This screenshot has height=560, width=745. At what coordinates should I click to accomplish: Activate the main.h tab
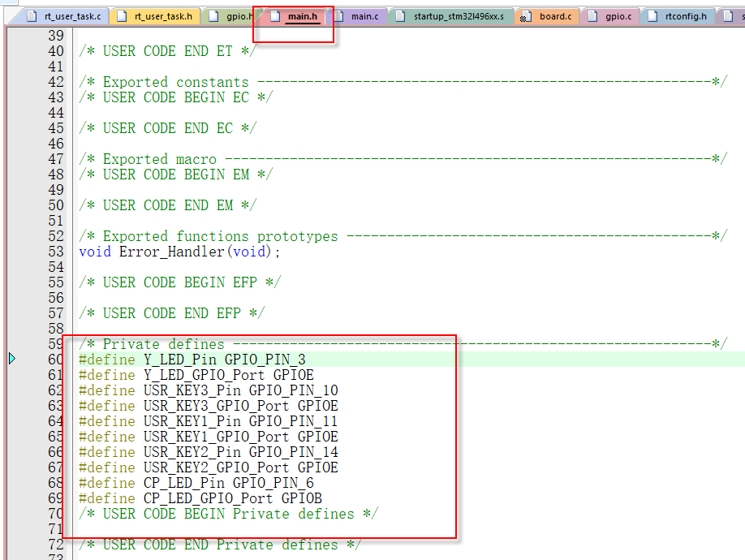click(302, 16)
